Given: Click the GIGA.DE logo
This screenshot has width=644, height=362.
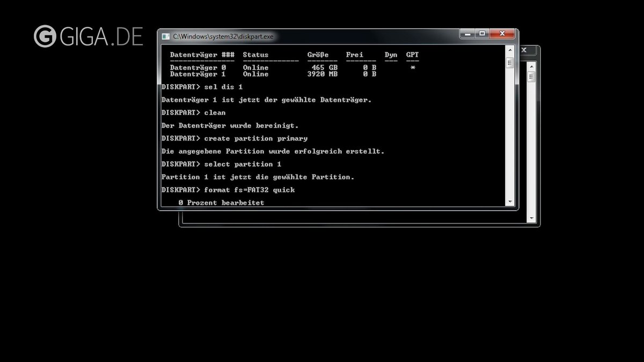Looking at the screenshot, I should coord(89,36).
